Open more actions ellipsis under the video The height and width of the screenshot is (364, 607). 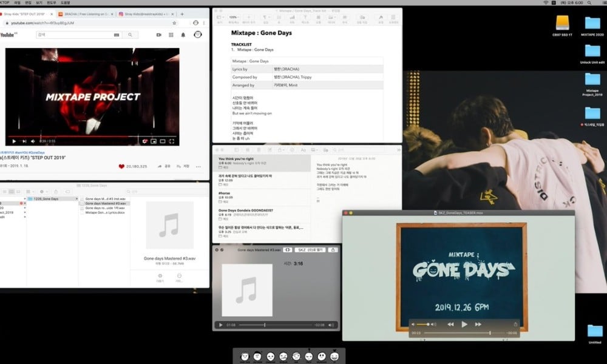coord(198,166)
